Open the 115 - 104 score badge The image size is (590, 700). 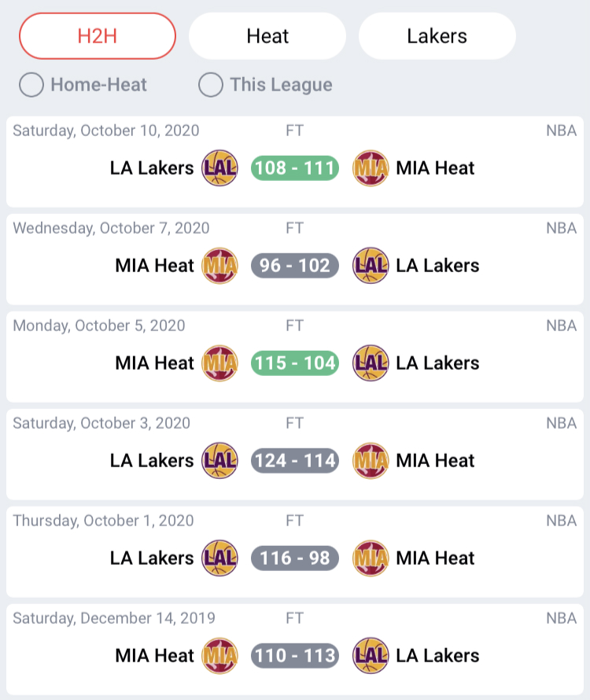point(295,363)
